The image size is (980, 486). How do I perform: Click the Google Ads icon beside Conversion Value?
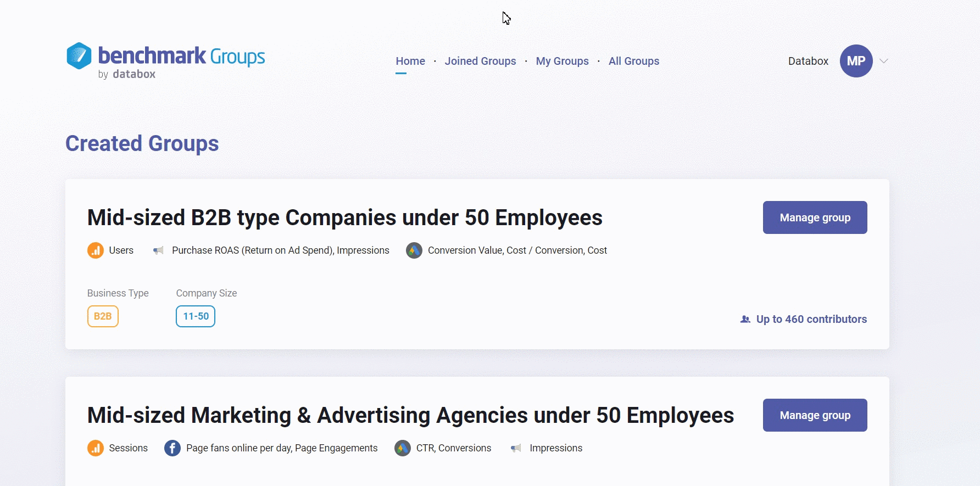[414, 250]
